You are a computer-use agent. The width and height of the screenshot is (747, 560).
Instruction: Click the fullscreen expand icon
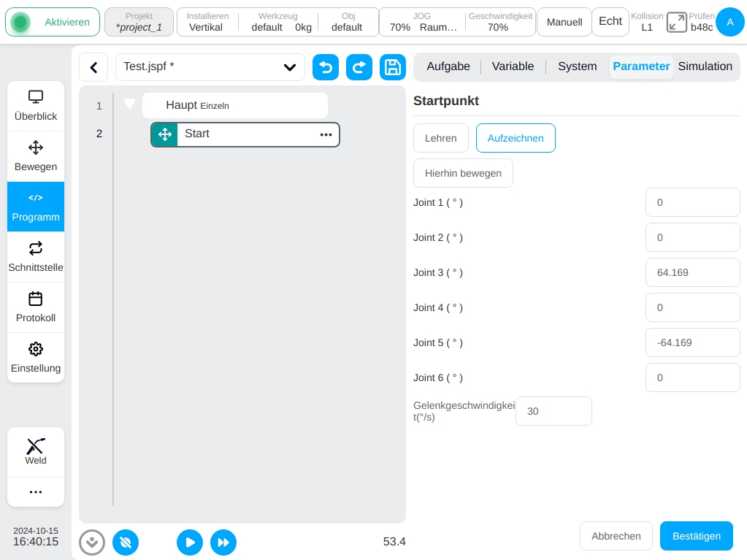coord(676,23)
